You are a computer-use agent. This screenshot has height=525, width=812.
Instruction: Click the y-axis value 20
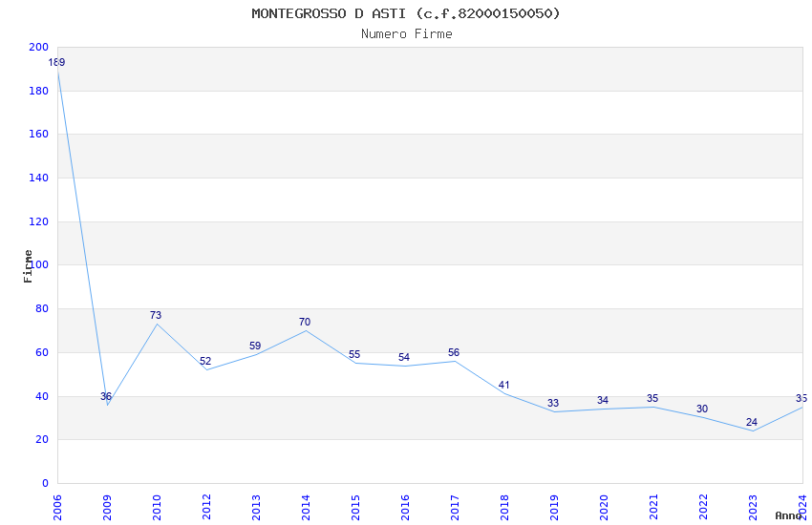click(x=42, y=440)
